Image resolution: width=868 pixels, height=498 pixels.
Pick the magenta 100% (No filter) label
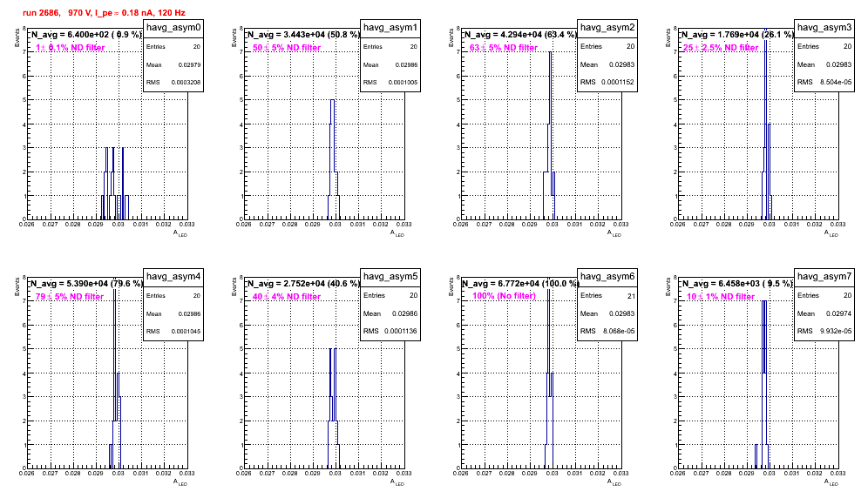click(504, 296)
